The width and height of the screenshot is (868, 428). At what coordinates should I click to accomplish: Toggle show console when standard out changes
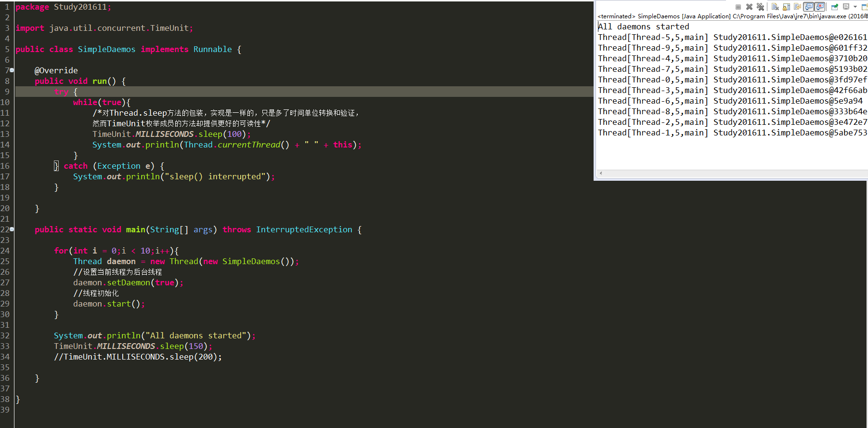(808, 7)
